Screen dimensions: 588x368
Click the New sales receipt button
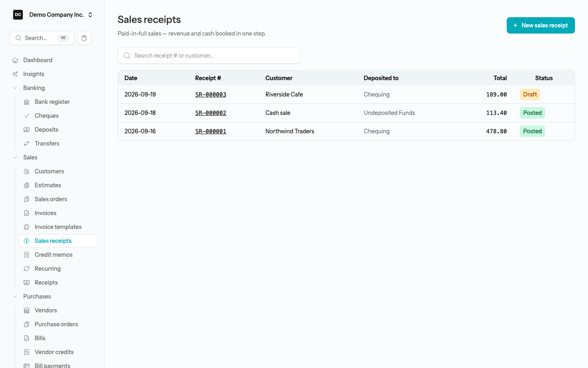click(541, 25)
